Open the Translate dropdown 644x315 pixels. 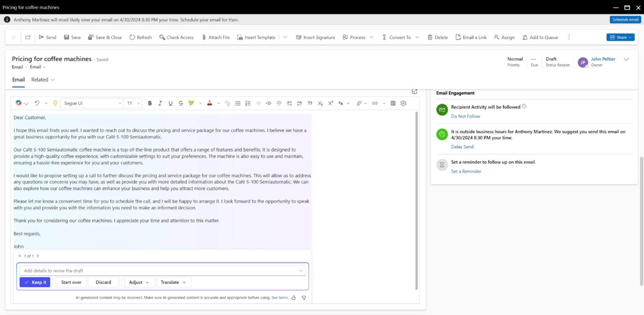[x=173, y=282]
